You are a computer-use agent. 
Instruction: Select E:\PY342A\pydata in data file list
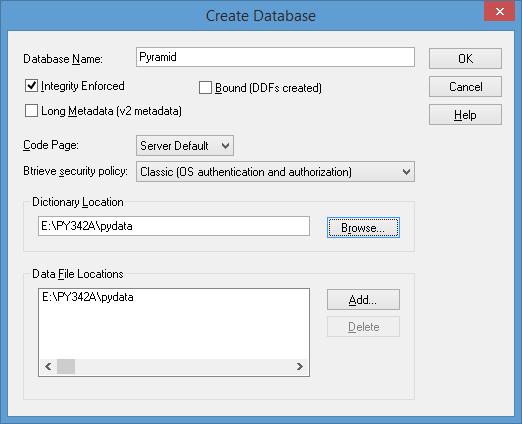point(88,297)
